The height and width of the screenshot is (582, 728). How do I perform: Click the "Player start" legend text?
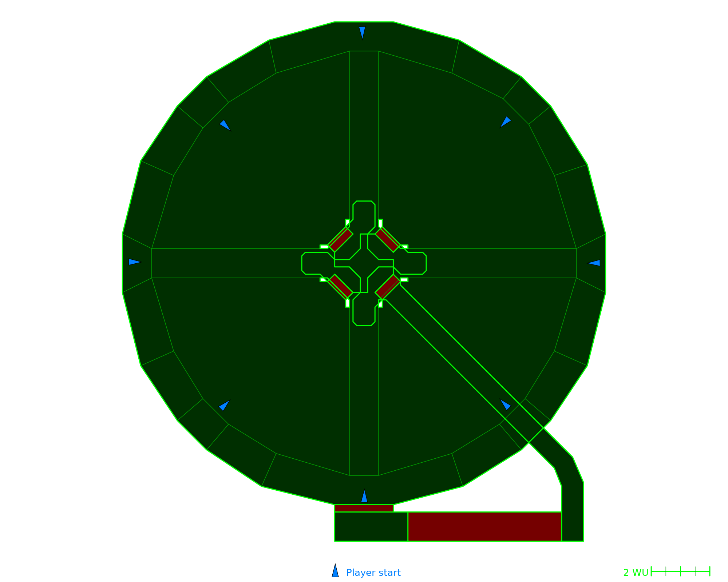click(373, 573)
